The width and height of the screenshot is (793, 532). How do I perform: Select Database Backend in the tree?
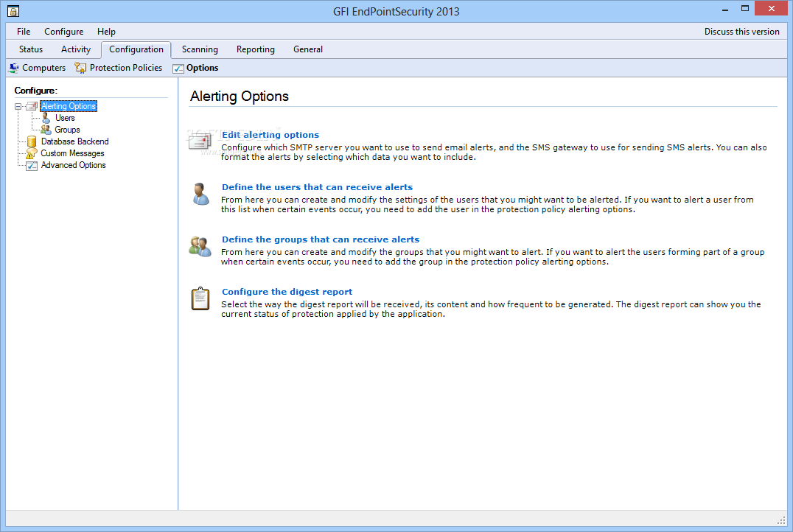pyautogui.click(x=75, y=141)
